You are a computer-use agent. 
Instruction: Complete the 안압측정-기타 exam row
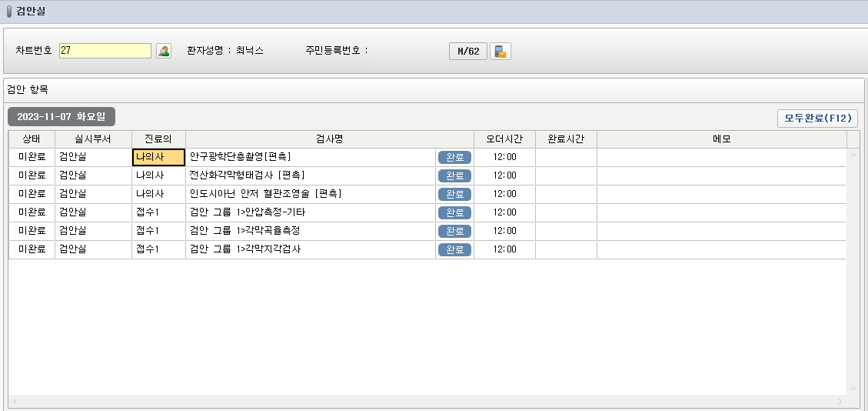pos(454,212)
